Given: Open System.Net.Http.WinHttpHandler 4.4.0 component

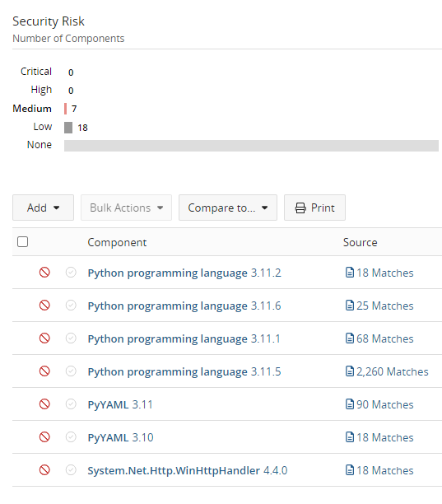Looking at the screenshot, I should [188, 470].
